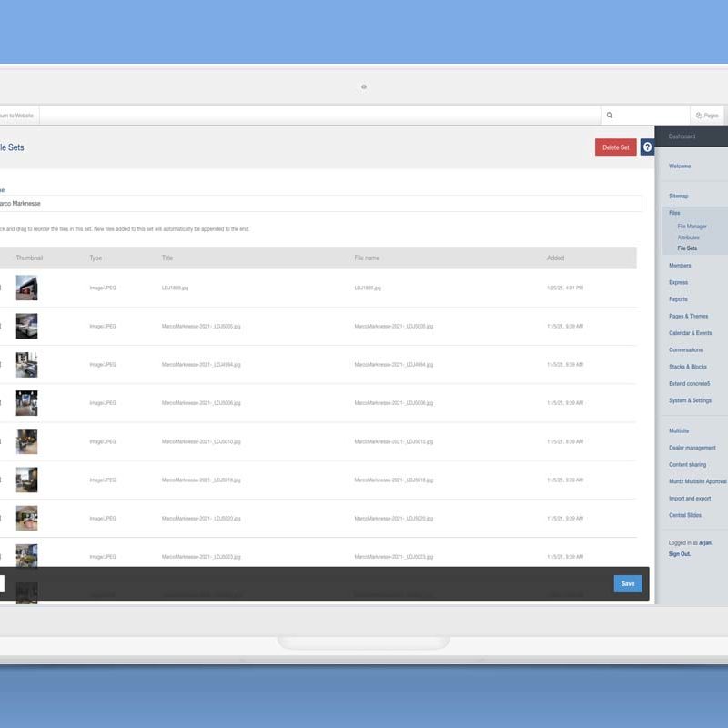Open the Dealer management page
728x728 pixels.
(693, 448)
